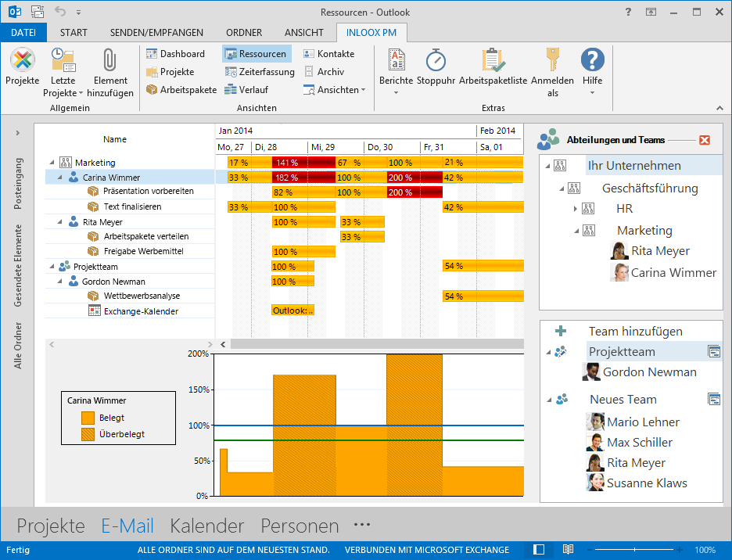The image size is (732, 560).
Task: Switch to SENDEN/EMPFANGEN tab
Action: coord(156,33)
